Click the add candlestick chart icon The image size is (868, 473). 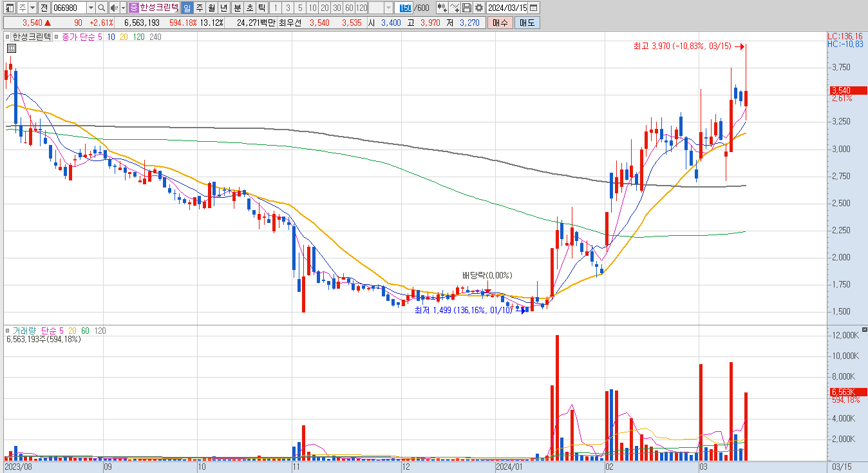pos(442,8)
